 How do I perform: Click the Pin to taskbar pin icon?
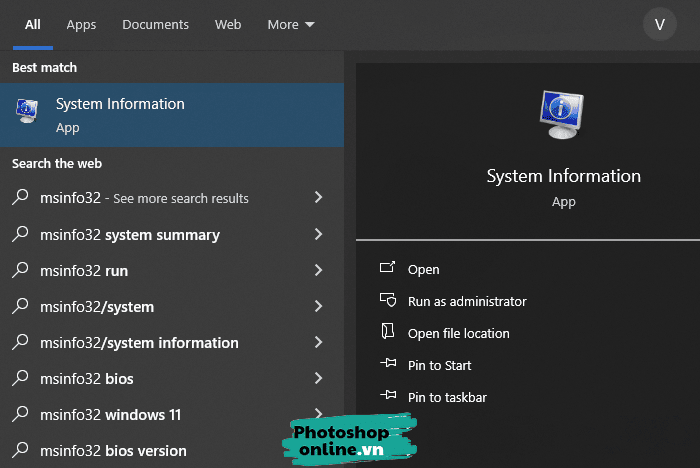pos(388,397)
